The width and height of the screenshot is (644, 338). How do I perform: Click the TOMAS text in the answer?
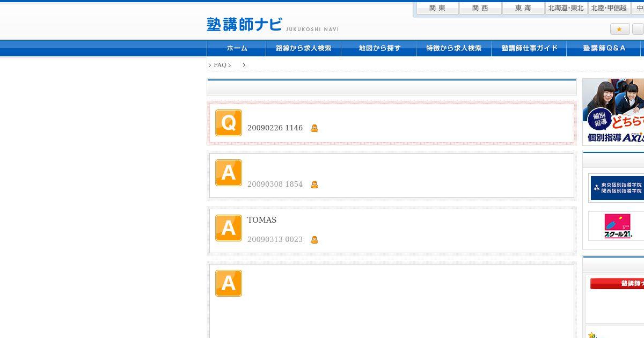click(x=262, y=220)
